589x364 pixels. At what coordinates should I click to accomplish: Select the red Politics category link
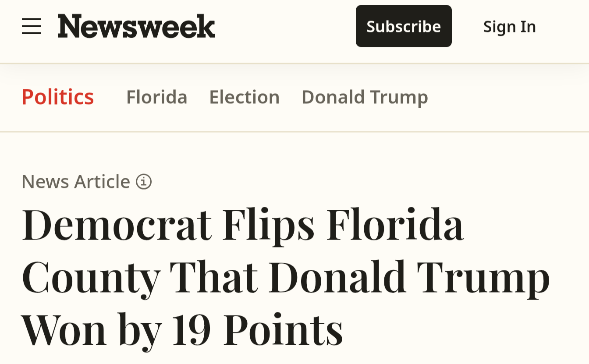coord(58,97)
